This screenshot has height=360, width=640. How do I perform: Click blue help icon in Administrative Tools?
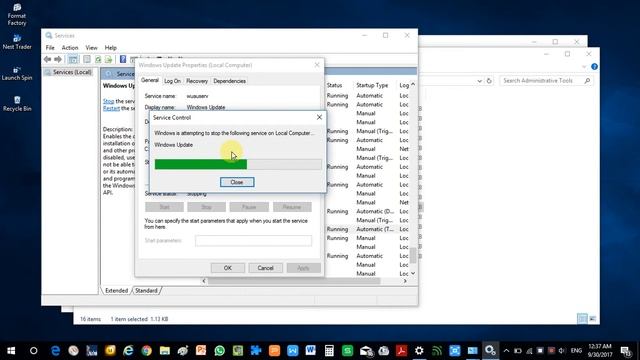click(x=594, y=67)
